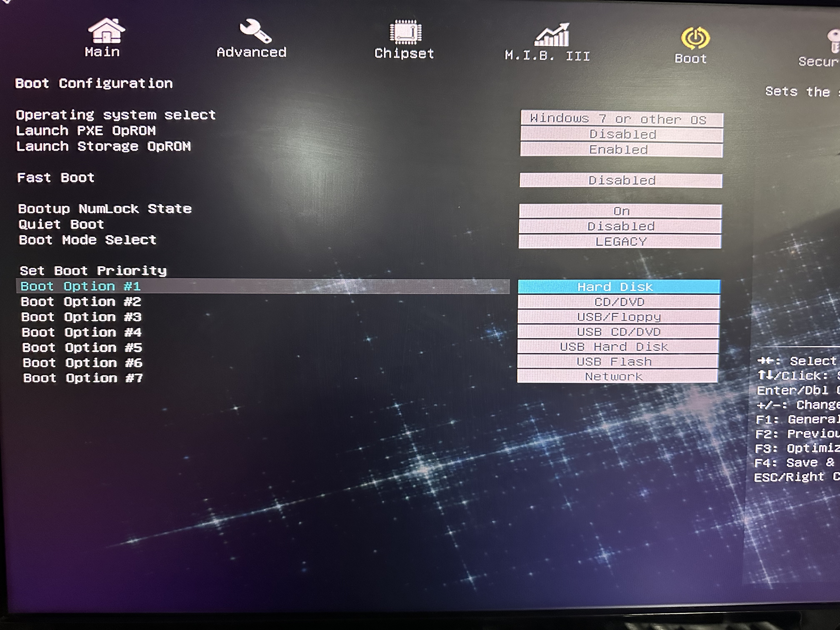Viewport: 840px width, 630px height.
Task: Click the +/-: Change help line
Action: [x=798, y=405]
